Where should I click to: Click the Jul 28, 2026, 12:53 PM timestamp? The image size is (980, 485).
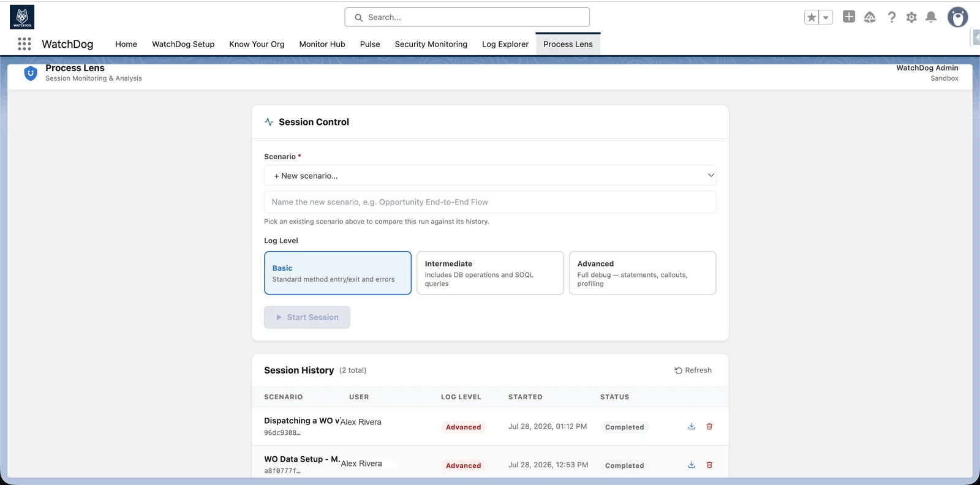(548, 465)
